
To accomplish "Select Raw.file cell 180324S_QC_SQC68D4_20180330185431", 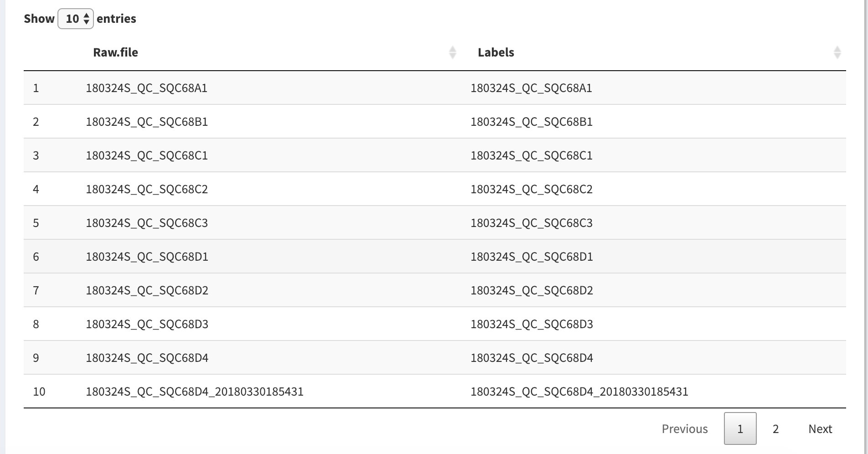I will click(195, 392).
